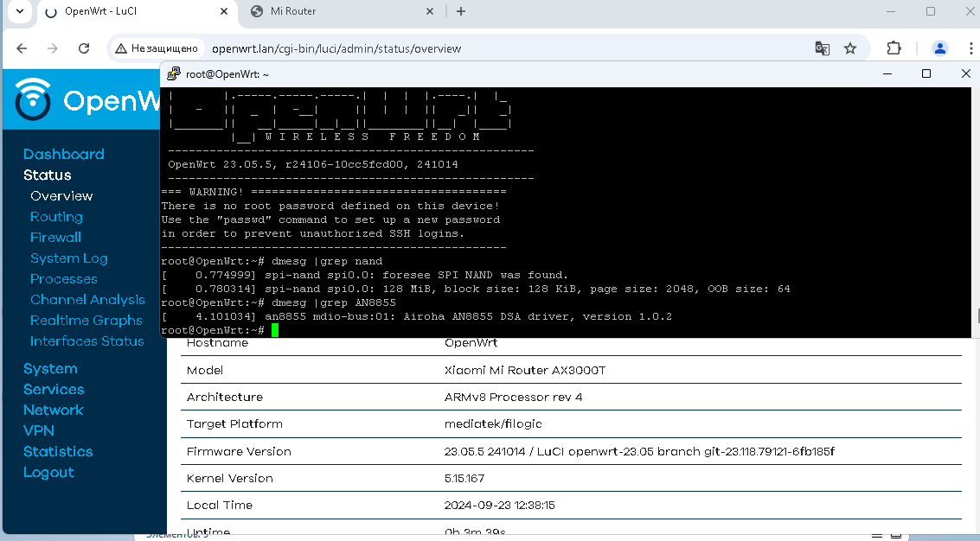Click the address bar URL
The image size is (980, 541).
(336, 48)
